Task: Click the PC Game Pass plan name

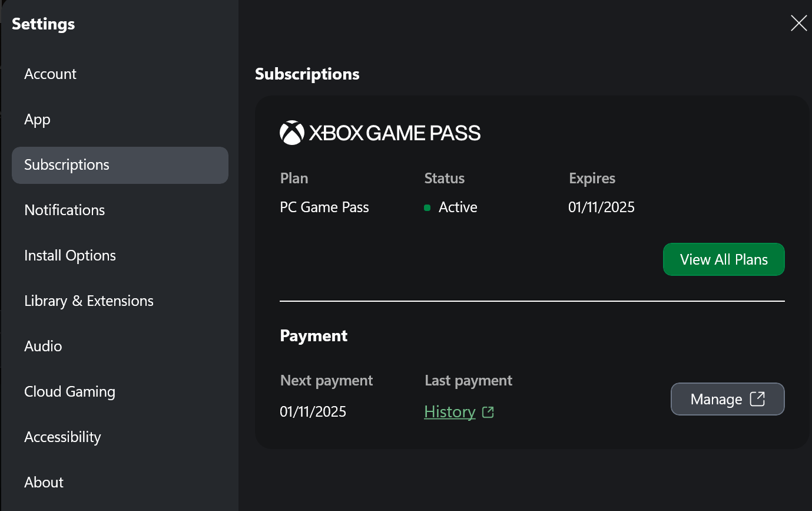Action: click(324, 207)
